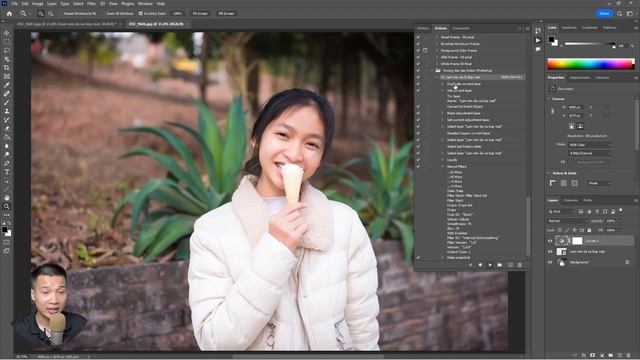The image size is (640, 360).
Task: Click the foreground color swatch in Color panel
Action: (551, 40)
